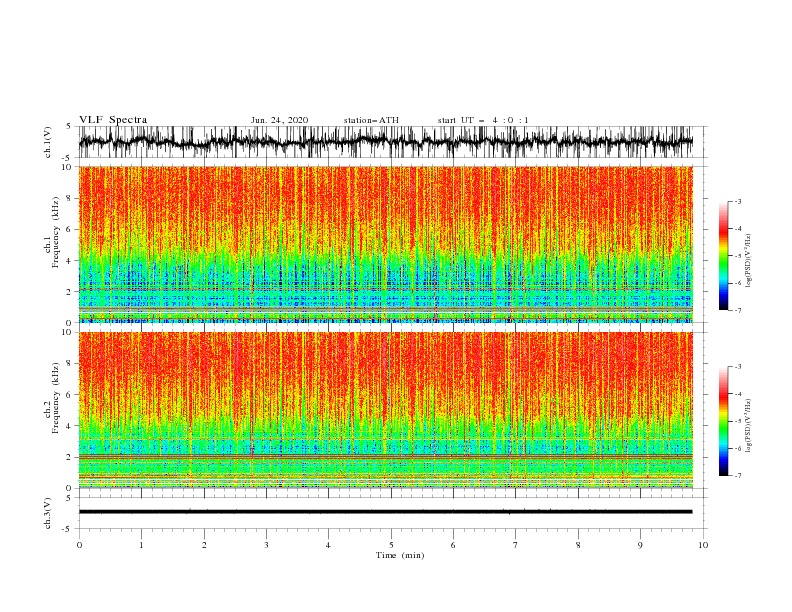Screen dimensions: 792x612
Task: Click the "5" top tick of ch.1(V) axis
Action: [x=69, y=126]
